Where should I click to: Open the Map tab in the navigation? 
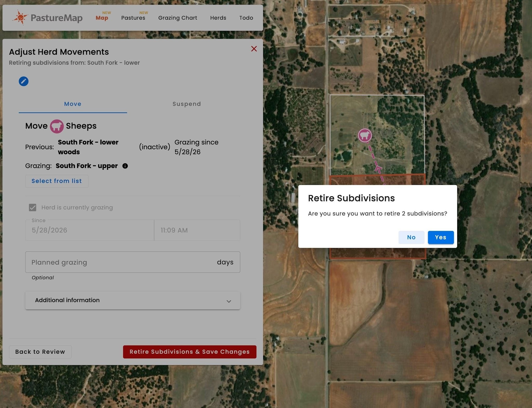(102, 18)
